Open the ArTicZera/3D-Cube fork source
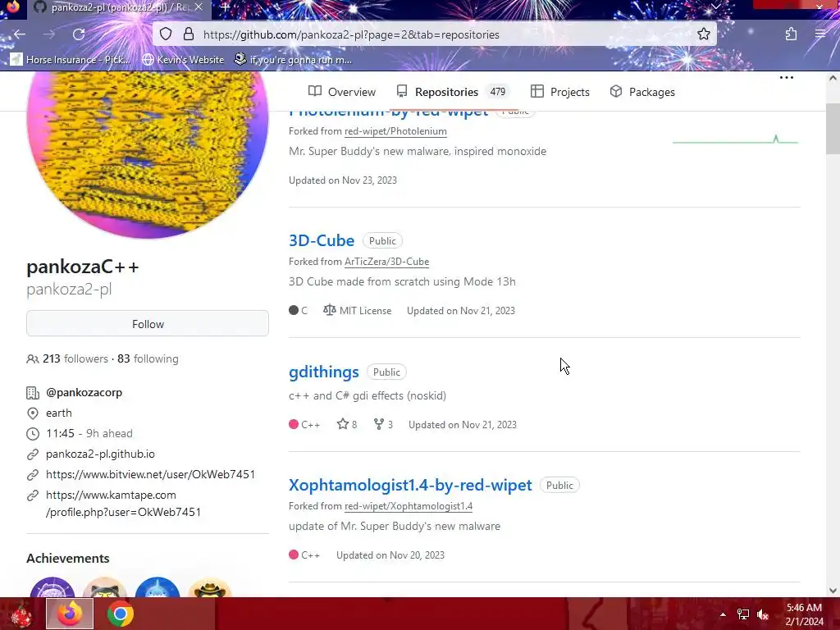This screenshot has height=630, width=840. tap(387, 262)
